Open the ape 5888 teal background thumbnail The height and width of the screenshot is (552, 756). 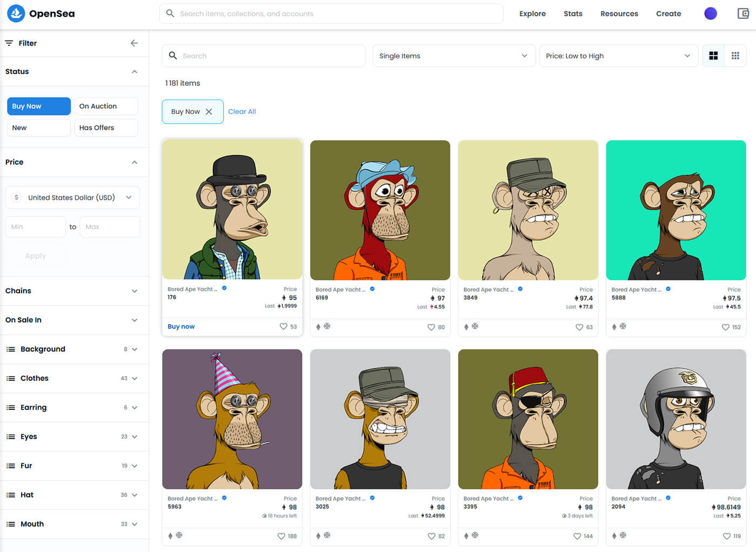click(x=676, y=210)
